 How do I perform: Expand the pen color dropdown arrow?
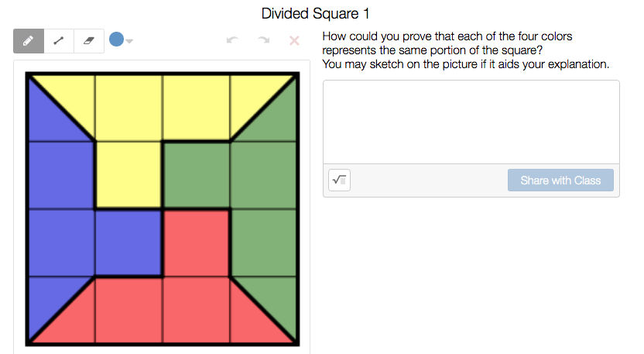(129, 41)
